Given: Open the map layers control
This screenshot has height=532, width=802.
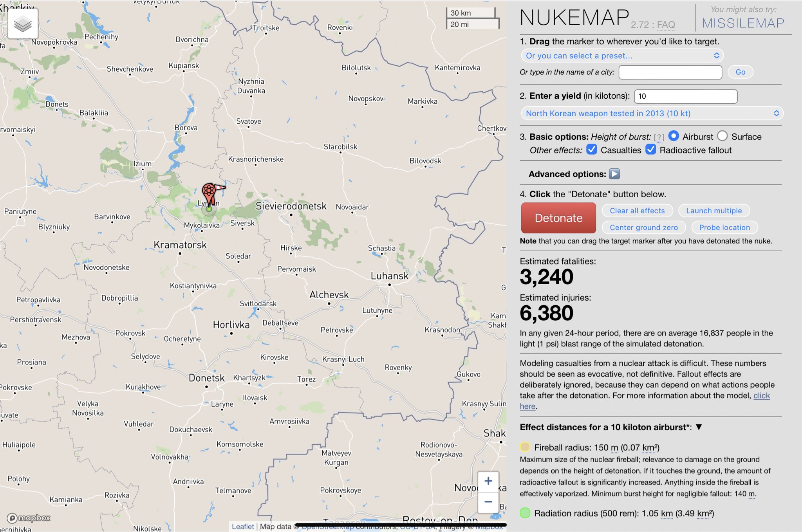Looking at the screenshot, I should pos(23,24).
